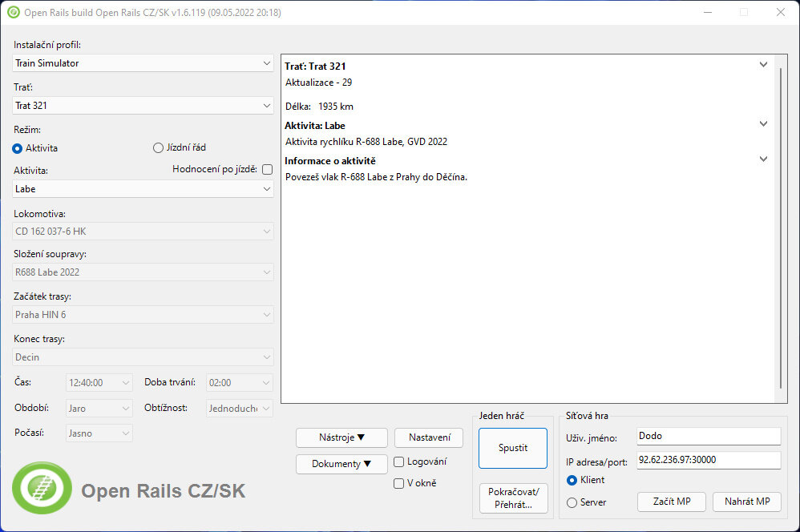The width and height of the screenshot is (800, 532).
Task: Click the Uživ. jméno field containing Dodo
Action: click(709, 436)
